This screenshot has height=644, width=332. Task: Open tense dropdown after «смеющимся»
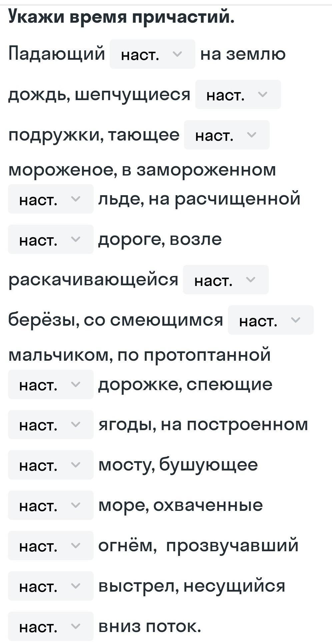click(x=270, y=320)
